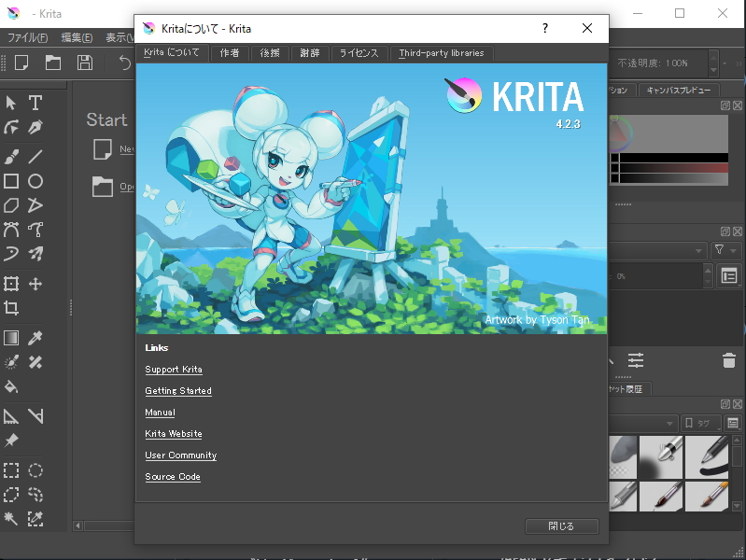The height and width of the screenshot is (560, 746).
Task: Open the Source Code link
Action: tap(173, 476)
